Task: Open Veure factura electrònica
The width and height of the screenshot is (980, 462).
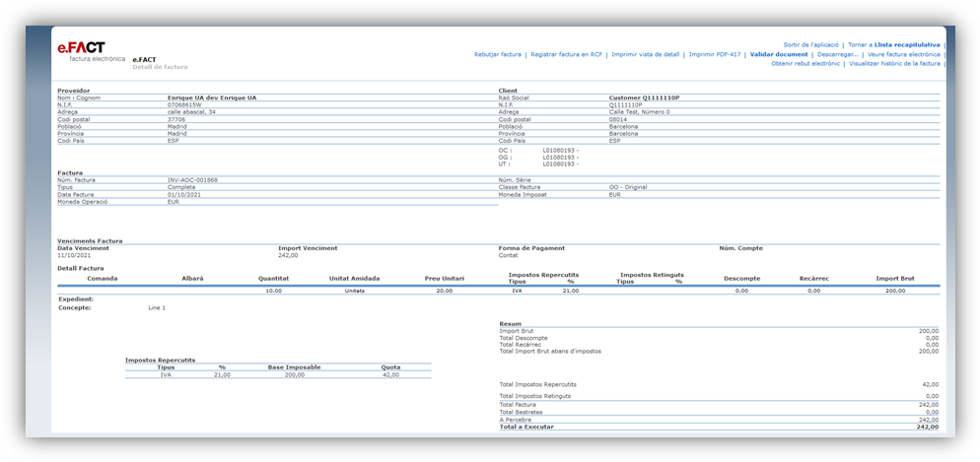Action: coord(903,54)
